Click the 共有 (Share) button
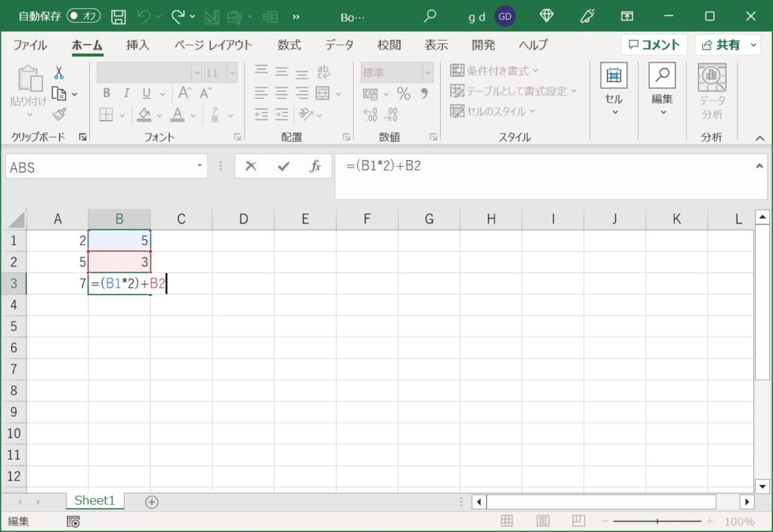 (727, 45)
